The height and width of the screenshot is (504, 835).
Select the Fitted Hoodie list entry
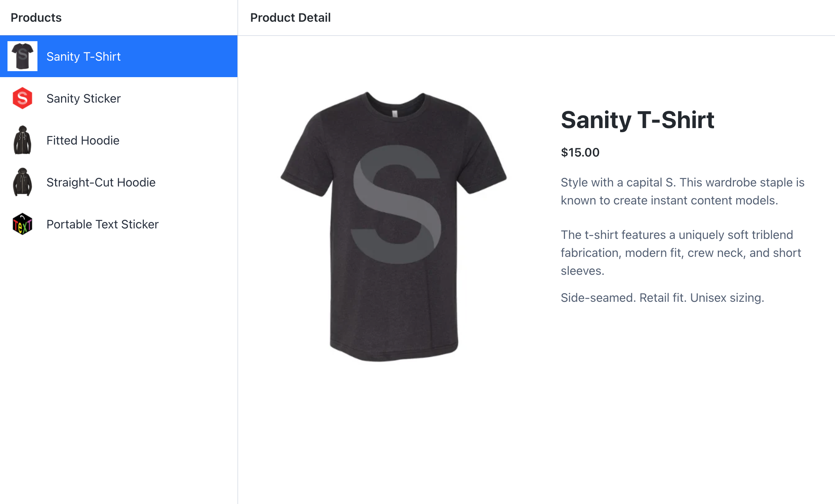pos(83,140)
